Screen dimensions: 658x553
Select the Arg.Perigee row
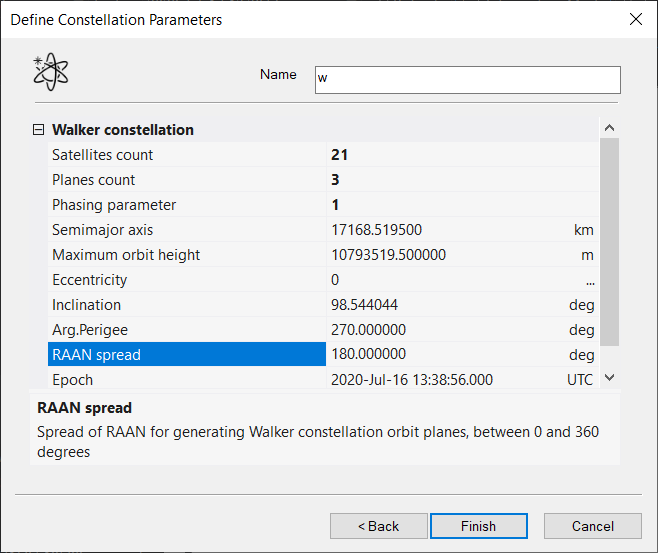(90, 330)
